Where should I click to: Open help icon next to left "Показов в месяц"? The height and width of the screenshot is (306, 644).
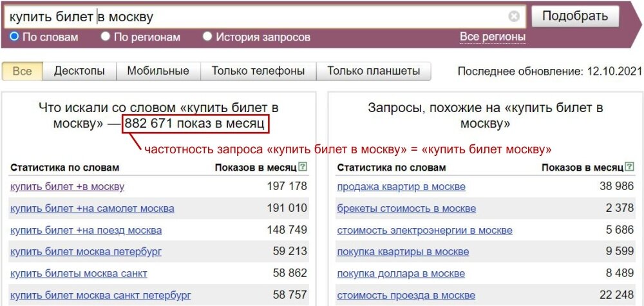[303, 167]
